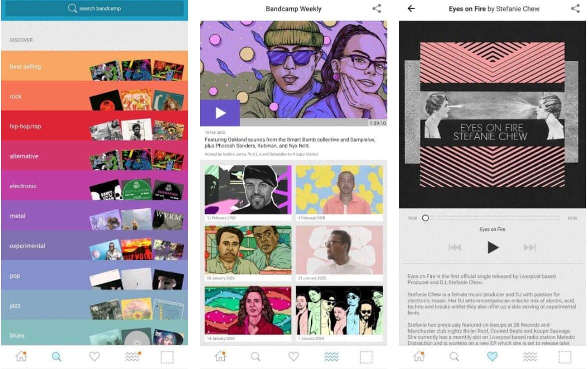This screenshot has width=588, height=369.
Task: Tap the share icon on Bandcamp Weekly screen
Action: pos(379,9)
